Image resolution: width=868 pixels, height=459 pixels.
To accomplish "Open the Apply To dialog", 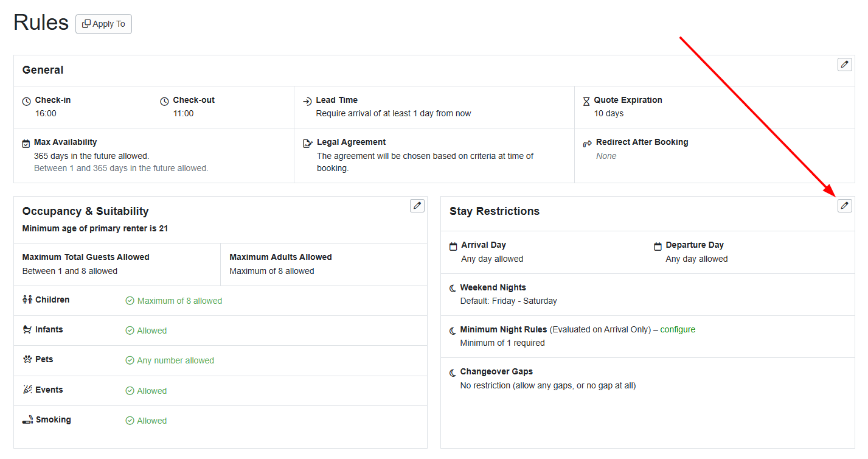I will tap(103, 24).
